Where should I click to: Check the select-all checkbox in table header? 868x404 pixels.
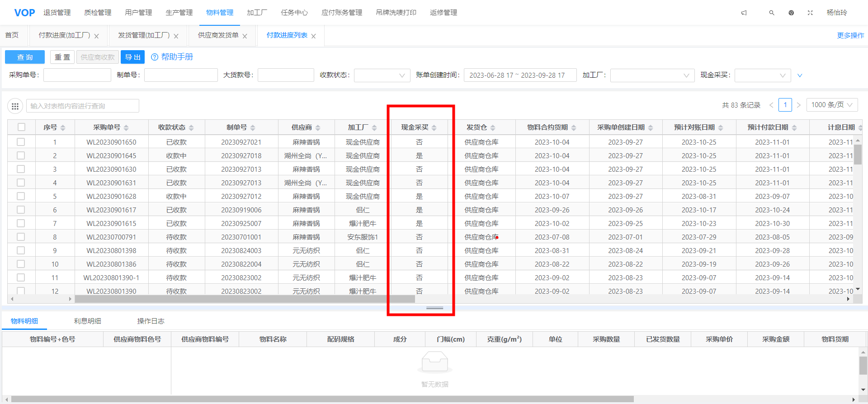coord(21,127)
